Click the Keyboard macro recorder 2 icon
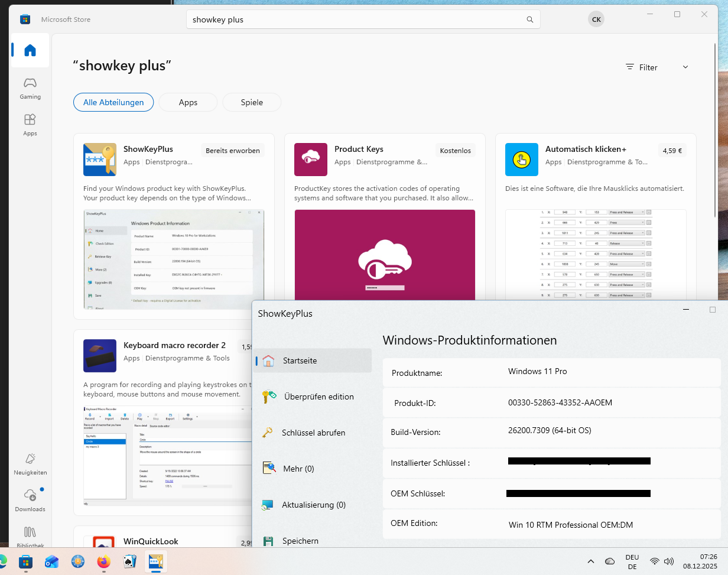This screenshot has height=575, width=728. [x=100, y=356]
